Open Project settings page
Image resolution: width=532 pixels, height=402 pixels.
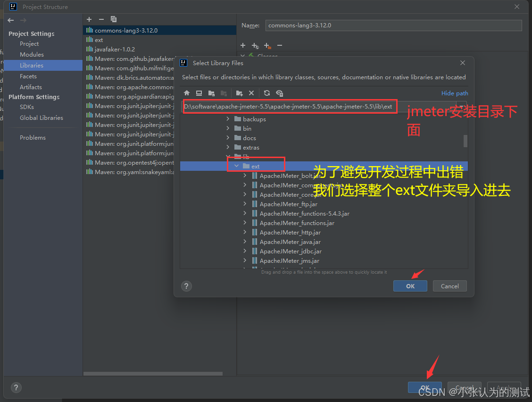pos(29,44)
